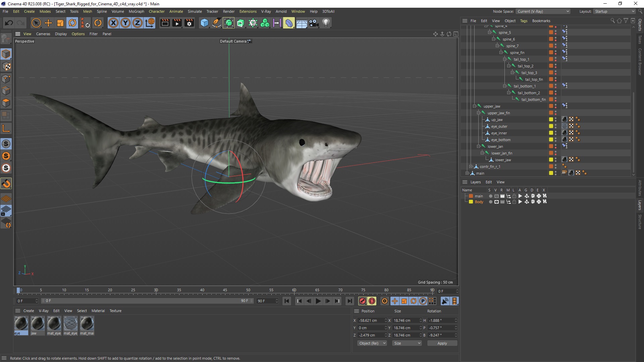
Task: Click the yellow color swatch of Body layer
Action: 471,202
